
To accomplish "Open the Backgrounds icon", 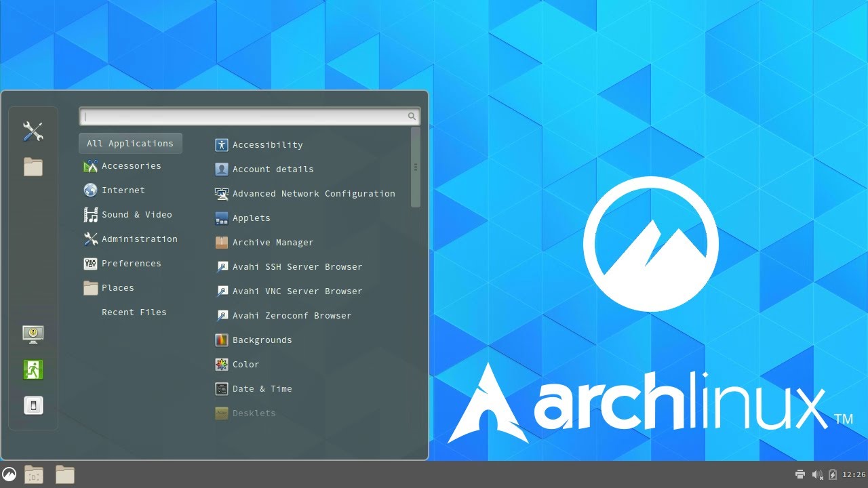I will pyautogui.click(x=222, y=340).
